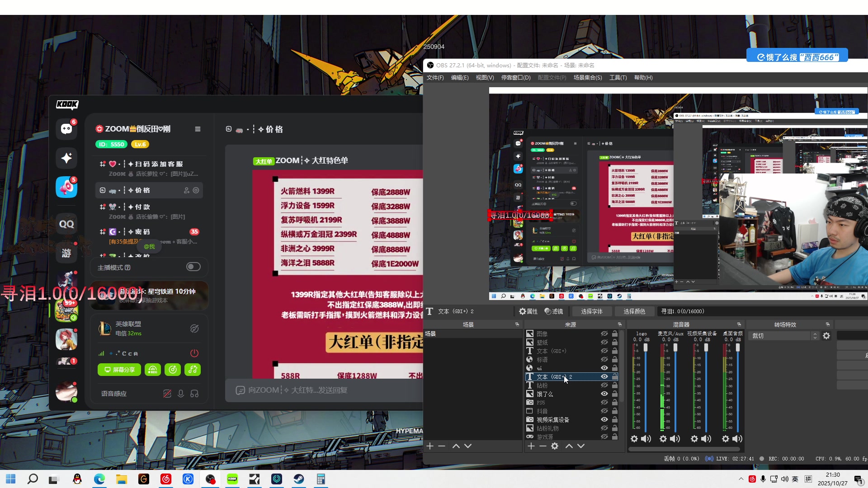Lock the 饿了么 source padlock

click(x=615, y=394)
